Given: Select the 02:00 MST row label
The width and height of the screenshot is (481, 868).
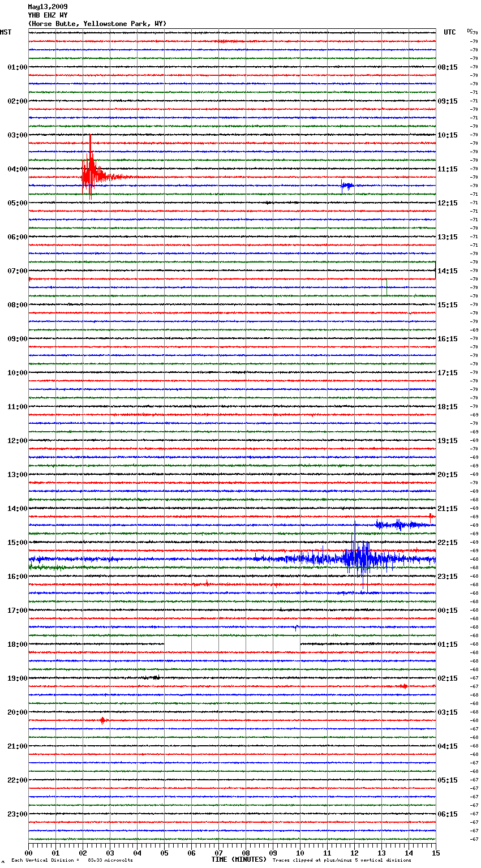Looking at the screenshot, I should tap(17, 101).
